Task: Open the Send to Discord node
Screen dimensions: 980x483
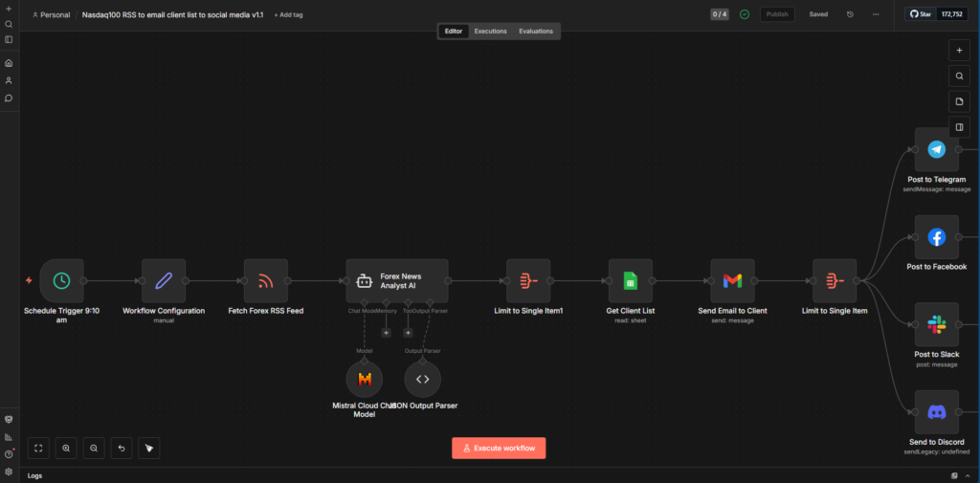Action: click(936, 412)
